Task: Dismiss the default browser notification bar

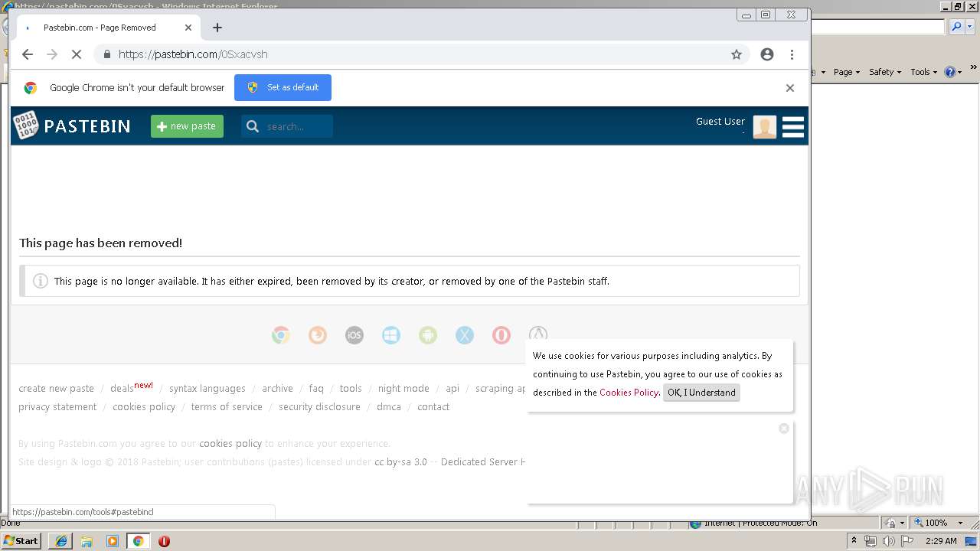Action: coord(790,88)
